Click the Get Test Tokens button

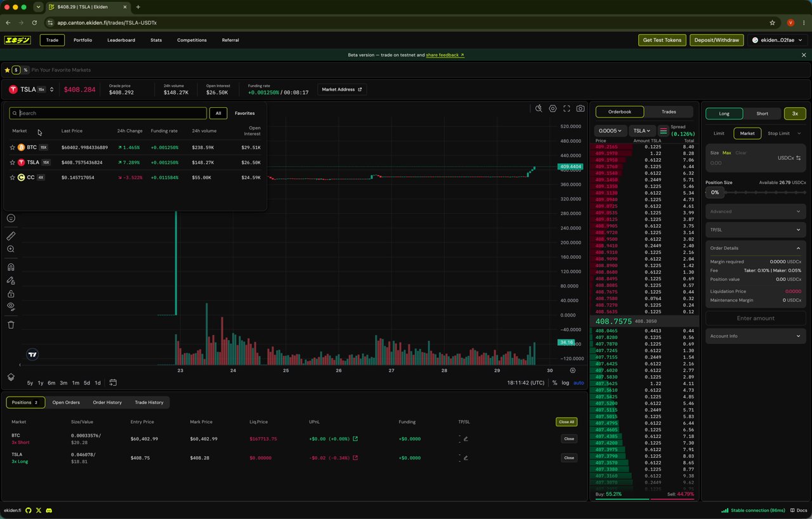(x=662, y=40)
